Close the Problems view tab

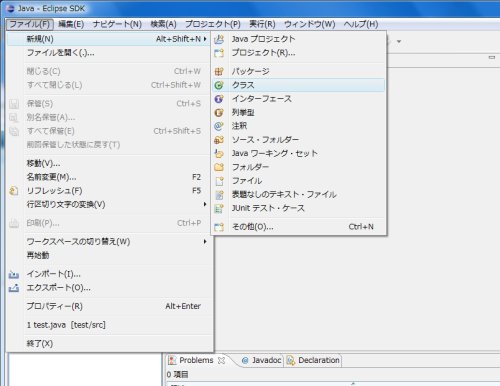pyautogui.click(x=221, y=360)
